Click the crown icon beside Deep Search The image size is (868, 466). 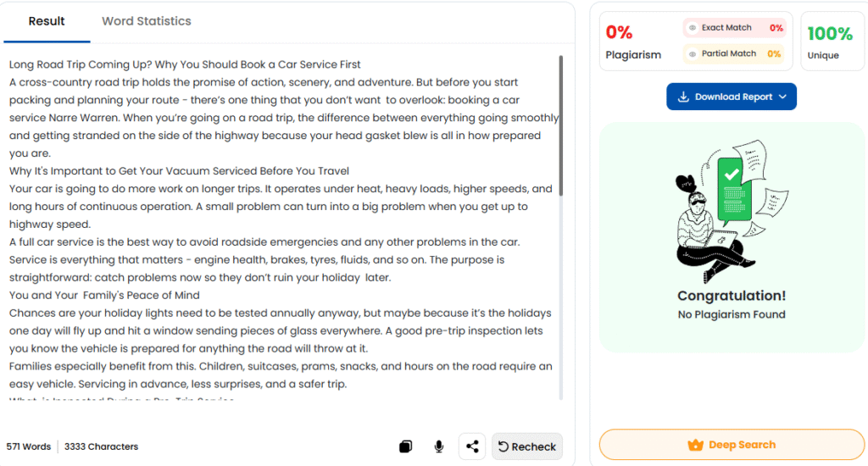point(696,445)
